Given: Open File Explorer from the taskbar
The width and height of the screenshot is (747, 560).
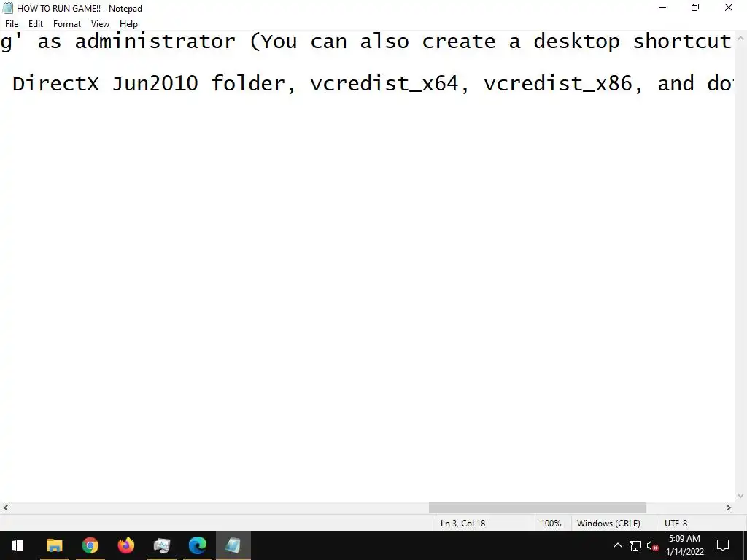Looking at the screenshot, I should point(54,545).
